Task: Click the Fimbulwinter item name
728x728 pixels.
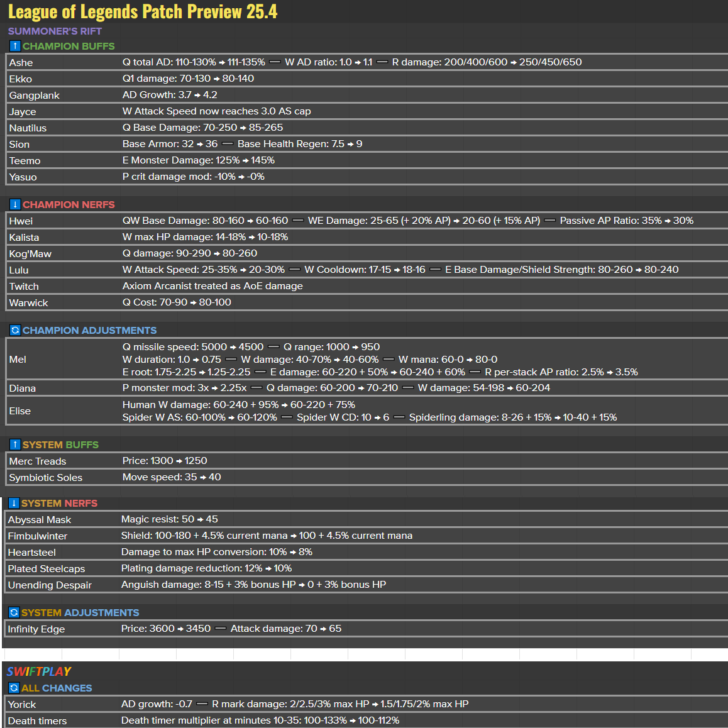Action: click(38, 536)
